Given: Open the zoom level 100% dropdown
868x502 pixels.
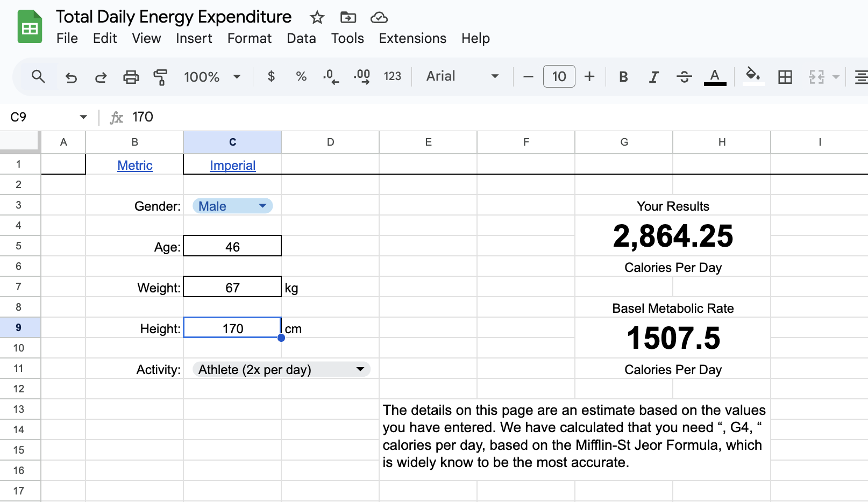Looking at the screenshot, I should point(212,77).
